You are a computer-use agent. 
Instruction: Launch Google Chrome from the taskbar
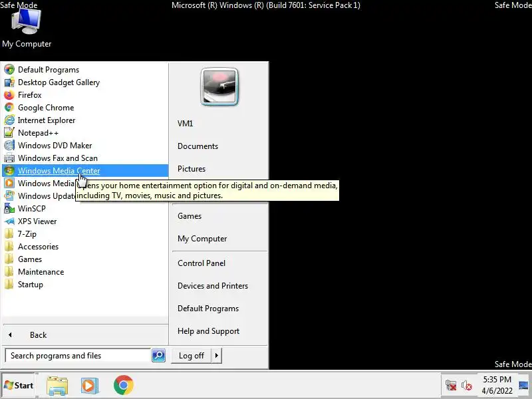pyautogui.click(x=124, y=385)
